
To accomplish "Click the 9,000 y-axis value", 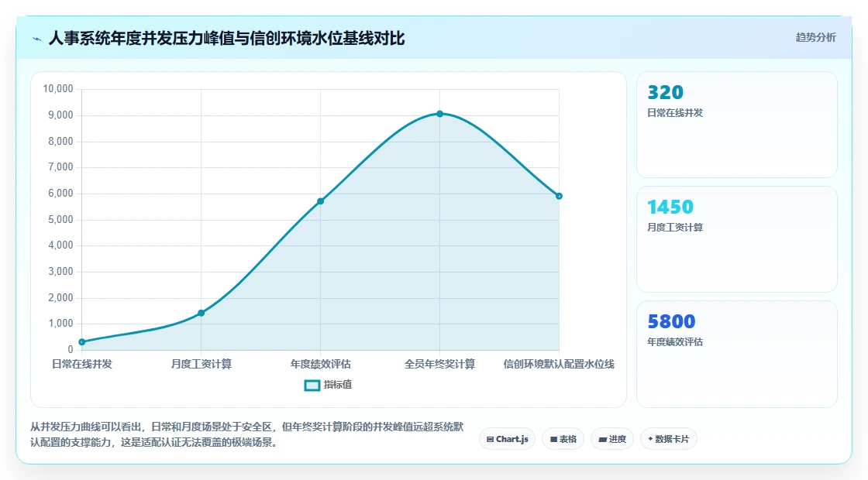I will 61,115.
